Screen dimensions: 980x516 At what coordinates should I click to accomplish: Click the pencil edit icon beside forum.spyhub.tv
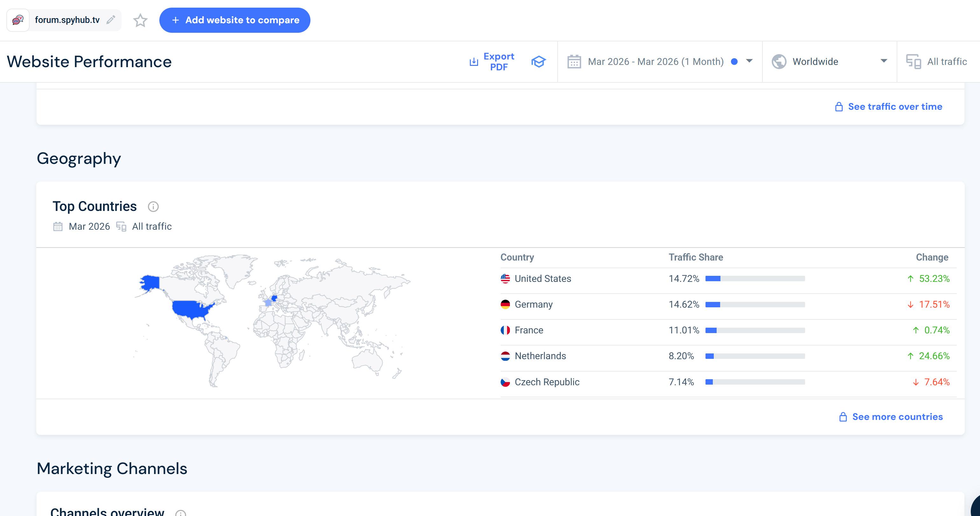tap(111, 20)
